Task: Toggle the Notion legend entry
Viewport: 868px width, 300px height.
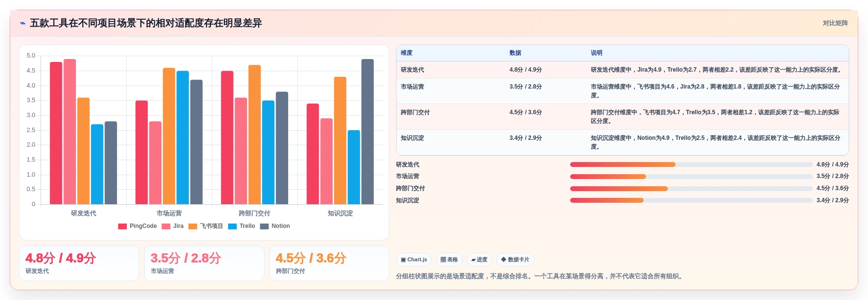Action: click(275, 226)
